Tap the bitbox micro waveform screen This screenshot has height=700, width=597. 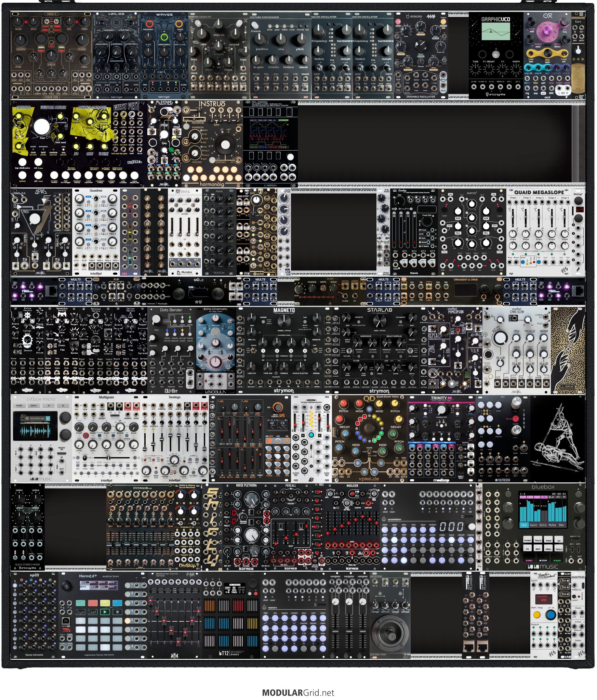(36, 426)
